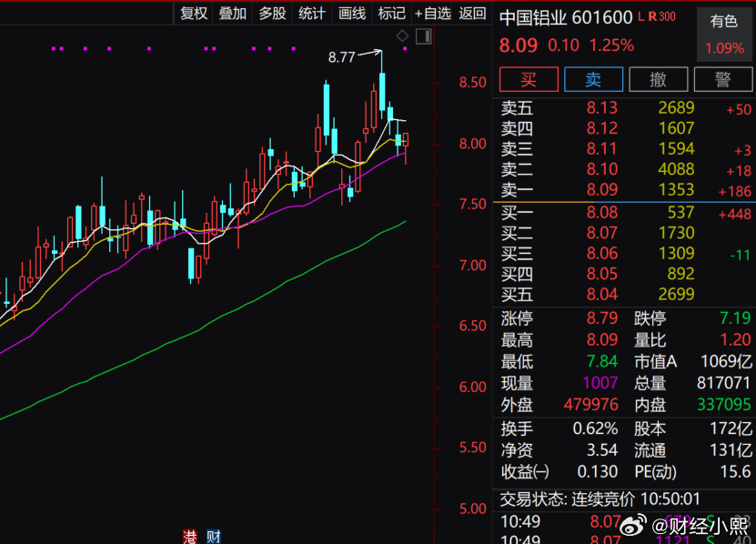Click 量比 value 1.20
Image resolution: width=756 pixels, height=544 pixels.
735,340
